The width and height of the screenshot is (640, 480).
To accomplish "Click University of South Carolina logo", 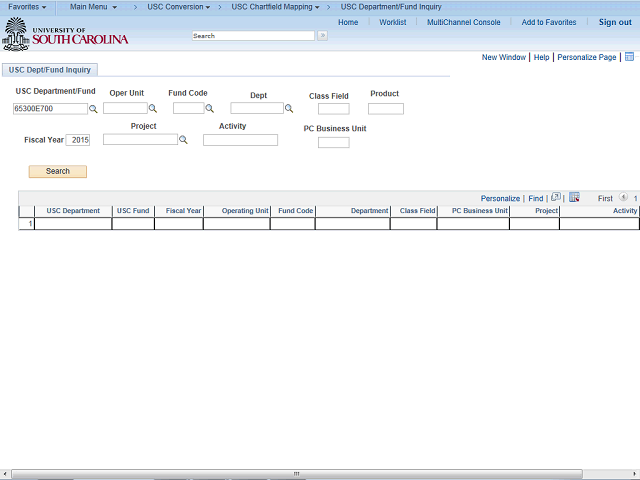I will pos(65,35).
